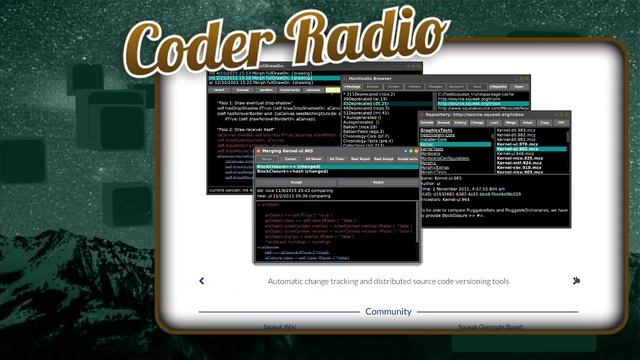Image resolution: width=640 pixels, height=360 pixels.
Task: Reject the selected BlockClosure change
Action: 378,182
